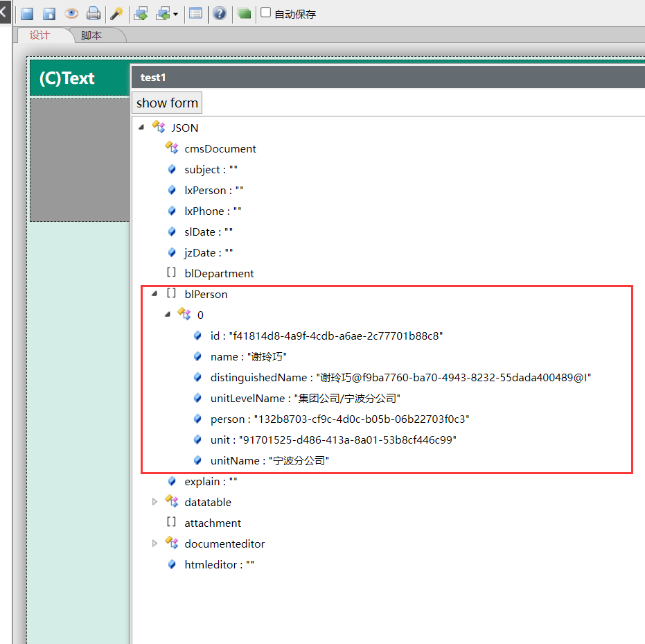Click the form list view icon
The height and width of the screenshot is (644, 645).
click(196, 14)
